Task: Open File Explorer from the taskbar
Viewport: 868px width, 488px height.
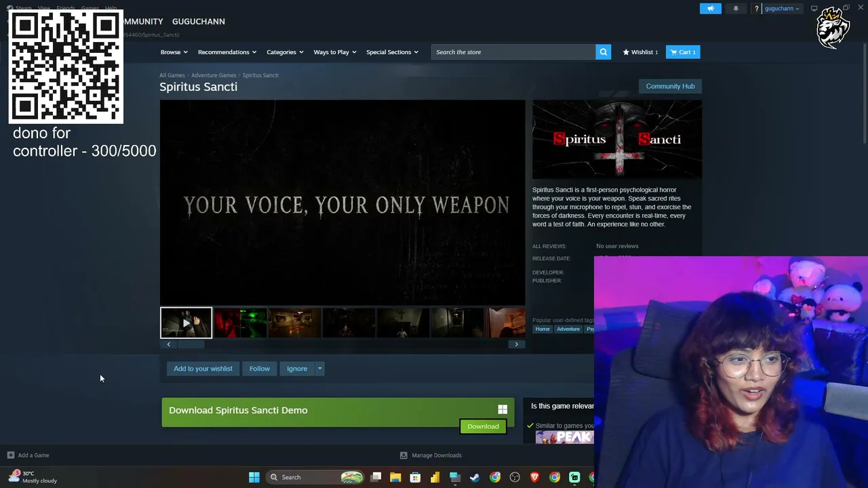Action: pyautogui.click(x=395, y=477)
